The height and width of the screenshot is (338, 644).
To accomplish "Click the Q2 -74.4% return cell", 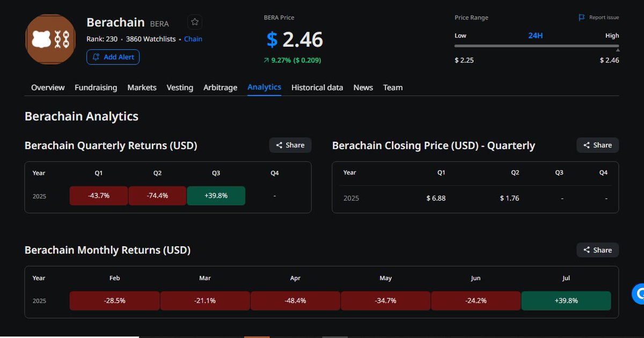I will pos(157,196).
